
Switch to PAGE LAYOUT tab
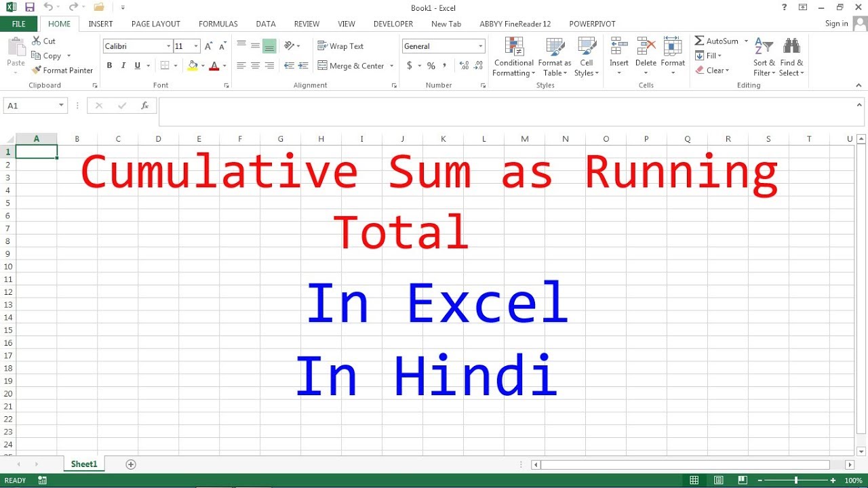coord(156,24)
